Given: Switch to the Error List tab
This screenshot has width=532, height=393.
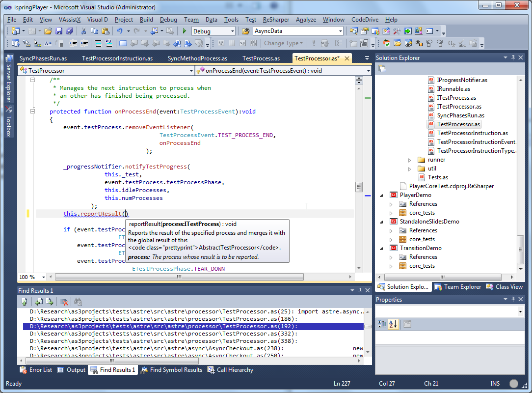Looking at the screenshot, I should [36, 370].
